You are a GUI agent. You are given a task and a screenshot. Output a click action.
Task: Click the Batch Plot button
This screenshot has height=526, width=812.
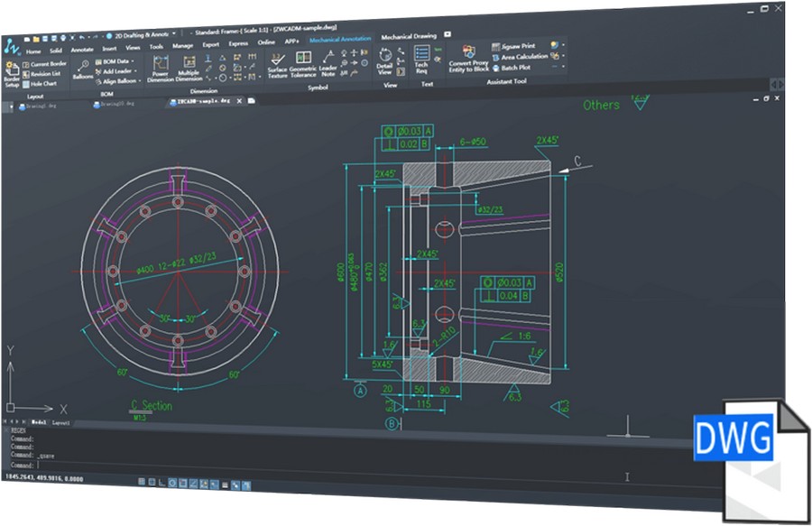point(512,68)
